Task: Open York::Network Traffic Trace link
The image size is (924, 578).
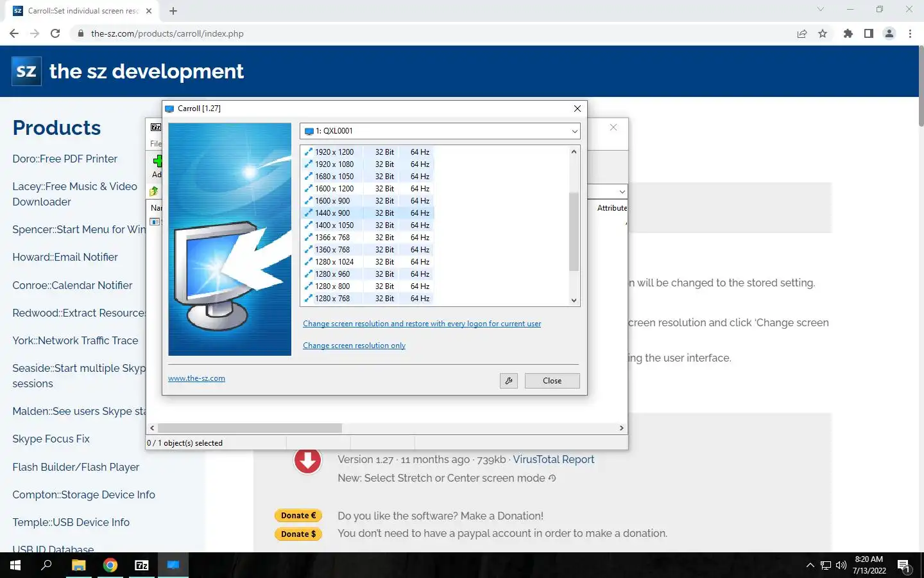Action: tap(75, 340)
